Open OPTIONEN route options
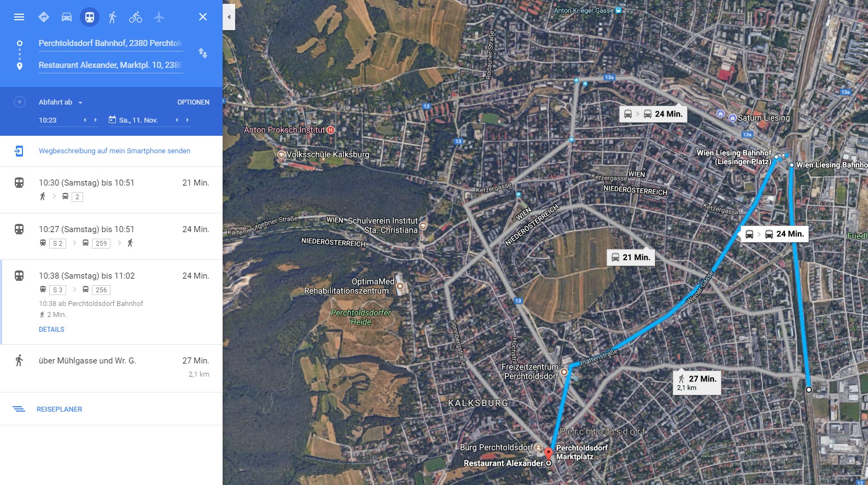Viewport: 868px width, 485px height. tap(193, 102)
